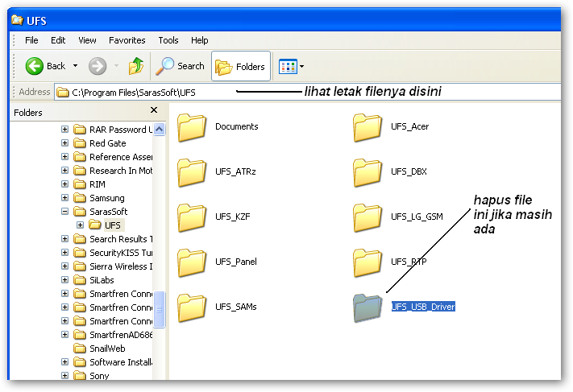Open Forward history dropdown arrow
Viewport: 573px width, 392px height.
click(x=116, y=66)
